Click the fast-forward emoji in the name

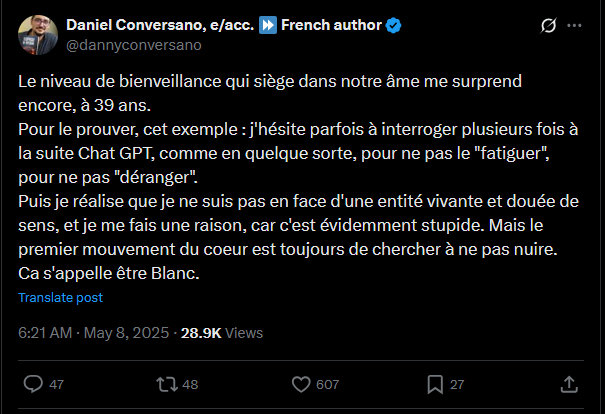(x=268, y=25)
